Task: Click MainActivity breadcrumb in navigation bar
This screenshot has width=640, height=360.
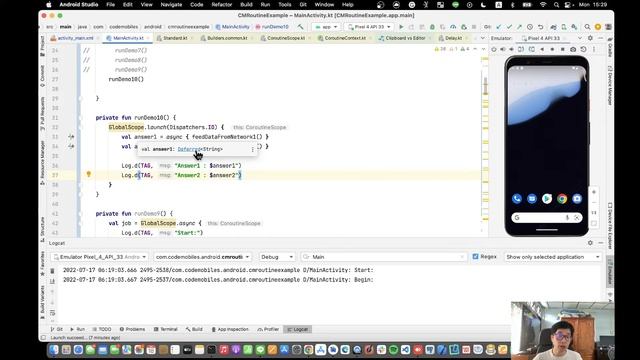Action: [232, 27]
